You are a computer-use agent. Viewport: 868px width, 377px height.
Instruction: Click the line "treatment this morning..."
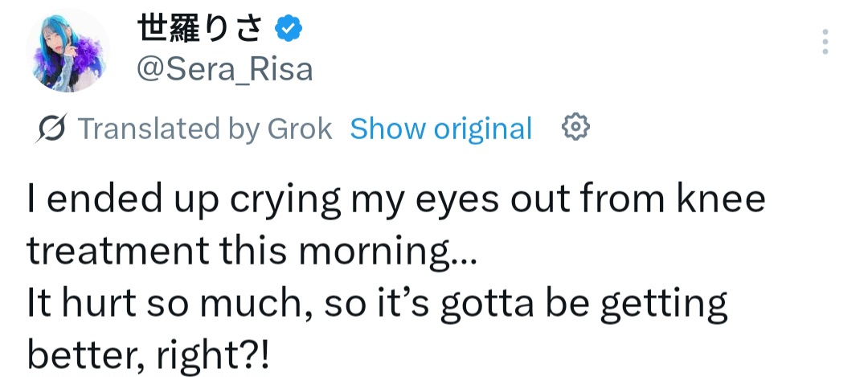click(252, 252)
